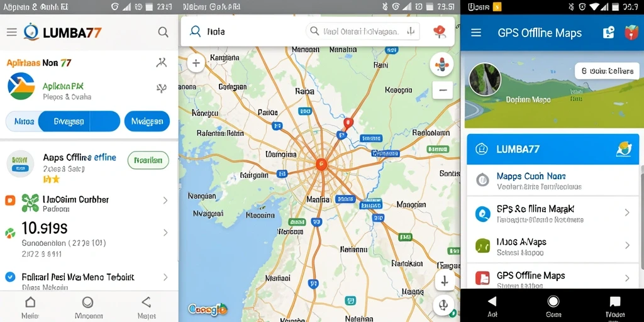Tap the profile icon in map search bar
The height and width of the screenshot is (322, 644).
[195, 31]
